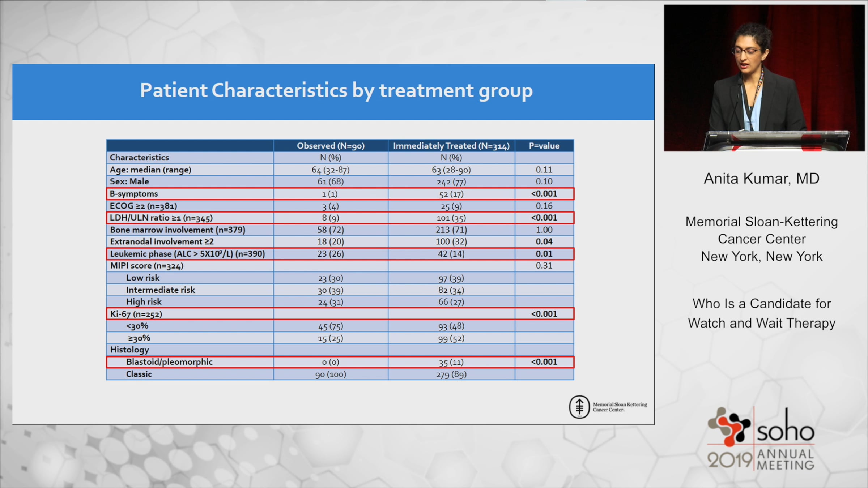Click the Ki-67 (n=252) row label
Screen dimensions: 868x488
tap(136, 314)
